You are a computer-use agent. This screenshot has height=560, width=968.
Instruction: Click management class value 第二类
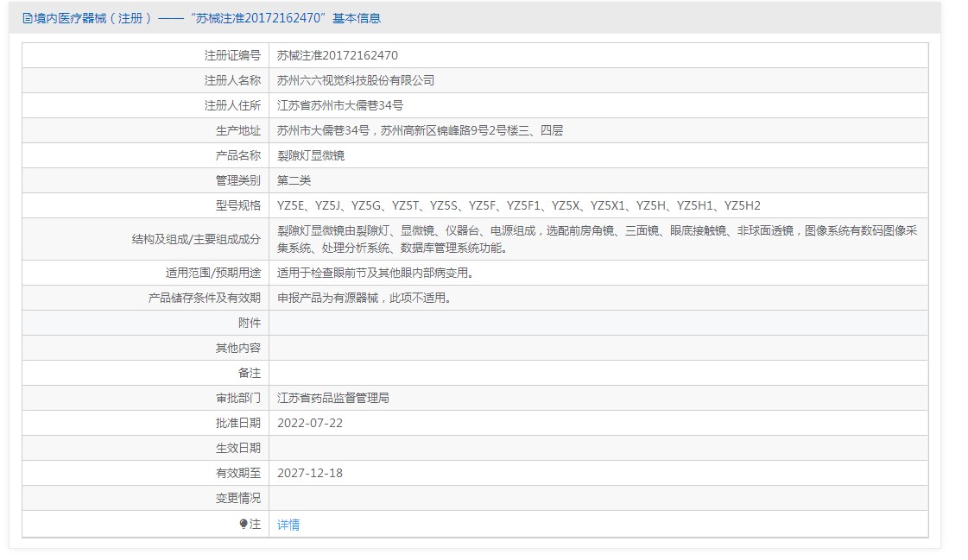pyautogui.click(x=294, y=180)
